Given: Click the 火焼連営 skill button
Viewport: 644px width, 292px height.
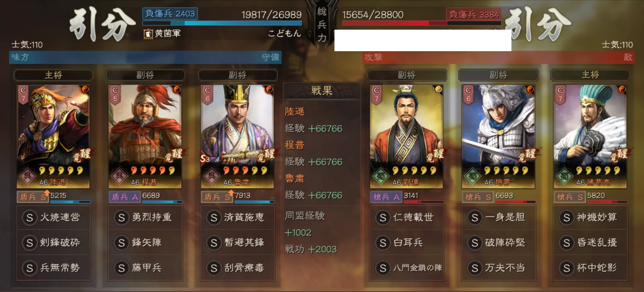Looking at the screenshot, I should coord(53,218).
